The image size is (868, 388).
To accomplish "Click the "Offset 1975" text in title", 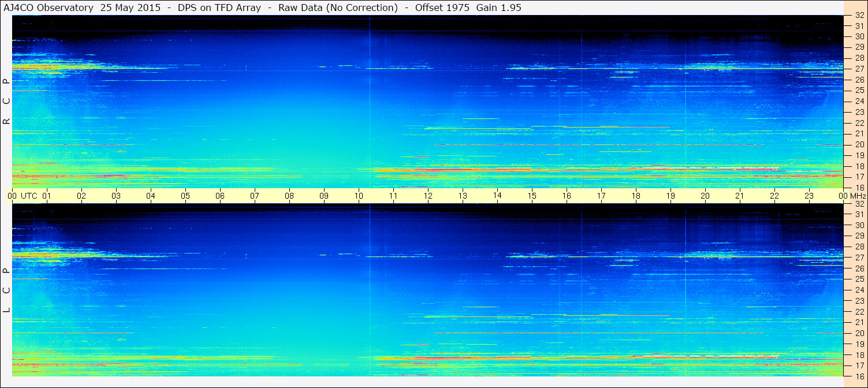I will [x=442, y=8].
